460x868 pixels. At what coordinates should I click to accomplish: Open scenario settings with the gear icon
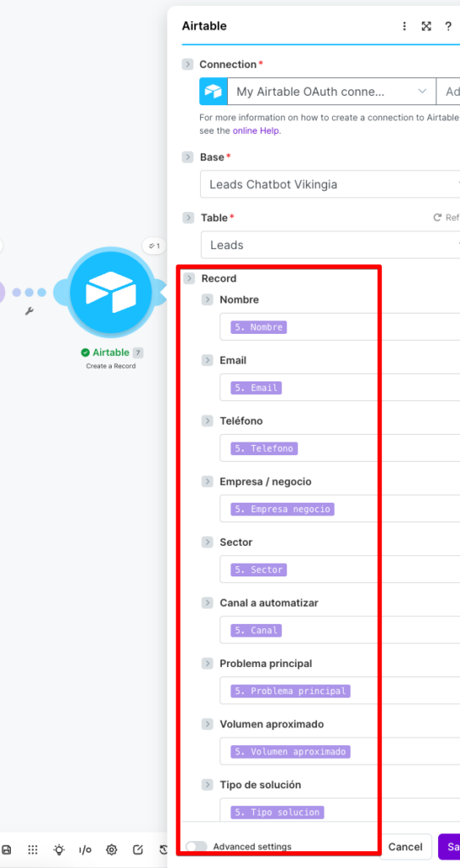tap(111, 849)
